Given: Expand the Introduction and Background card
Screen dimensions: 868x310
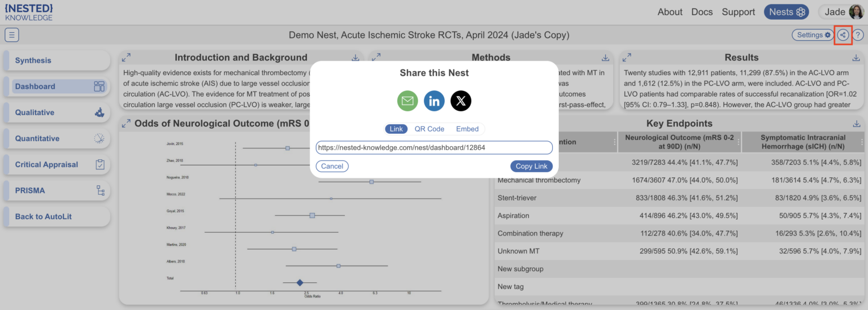Looking at the screenshot, I should coord(126,58).
